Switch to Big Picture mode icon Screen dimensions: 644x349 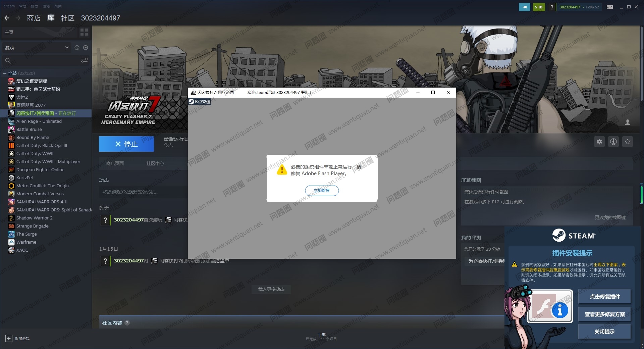(x=610, y=7)
